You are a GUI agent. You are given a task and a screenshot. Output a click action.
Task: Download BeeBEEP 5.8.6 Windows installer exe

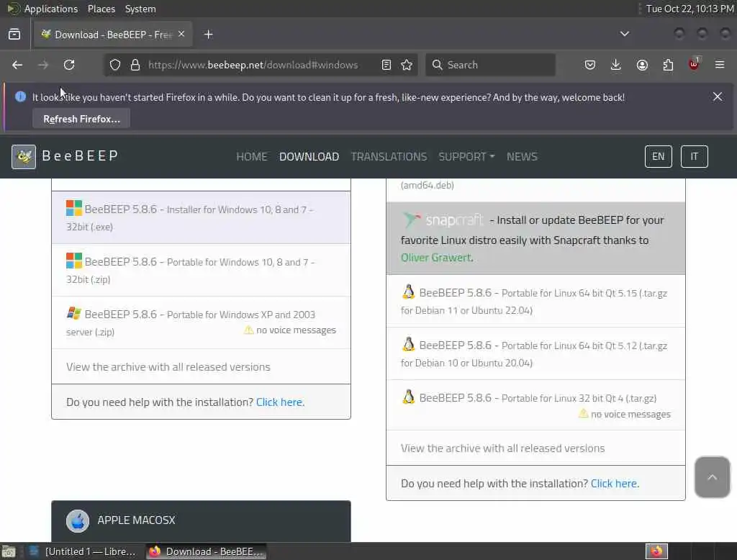click(202, 217)
